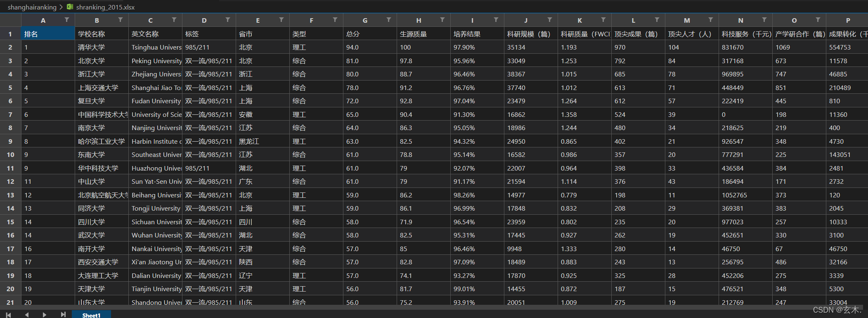The width and height of the screenshot is (868, 318).
Task: Select the 英文名称 header cell
Action: pos(155,34)
